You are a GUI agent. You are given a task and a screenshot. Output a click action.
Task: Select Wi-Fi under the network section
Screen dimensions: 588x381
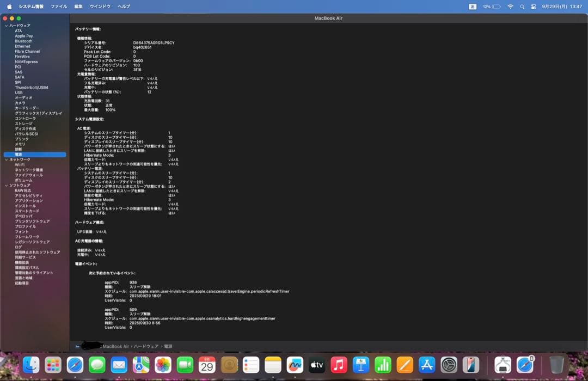pyautogui.click(x=20, y=165)
